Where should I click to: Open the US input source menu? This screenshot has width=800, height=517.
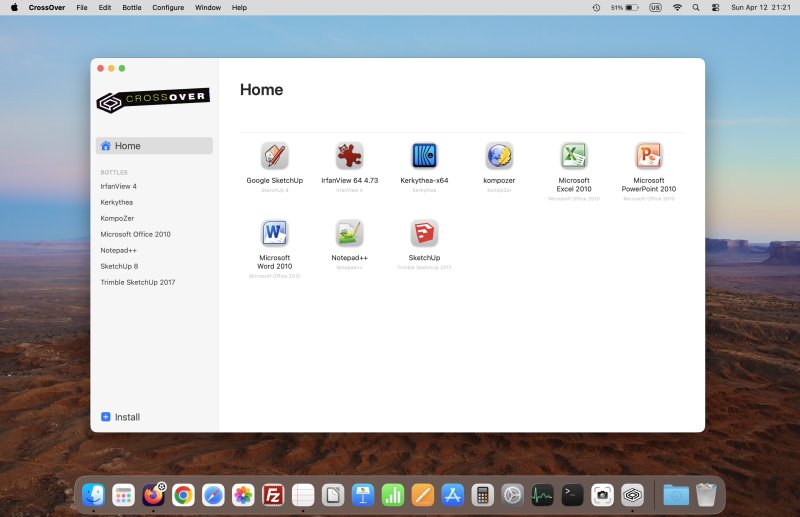point(655,8)
